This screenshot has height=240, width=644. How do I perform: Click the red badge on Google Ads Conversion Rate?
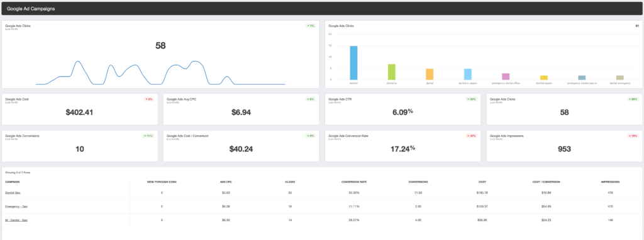(x=472, y=135)
